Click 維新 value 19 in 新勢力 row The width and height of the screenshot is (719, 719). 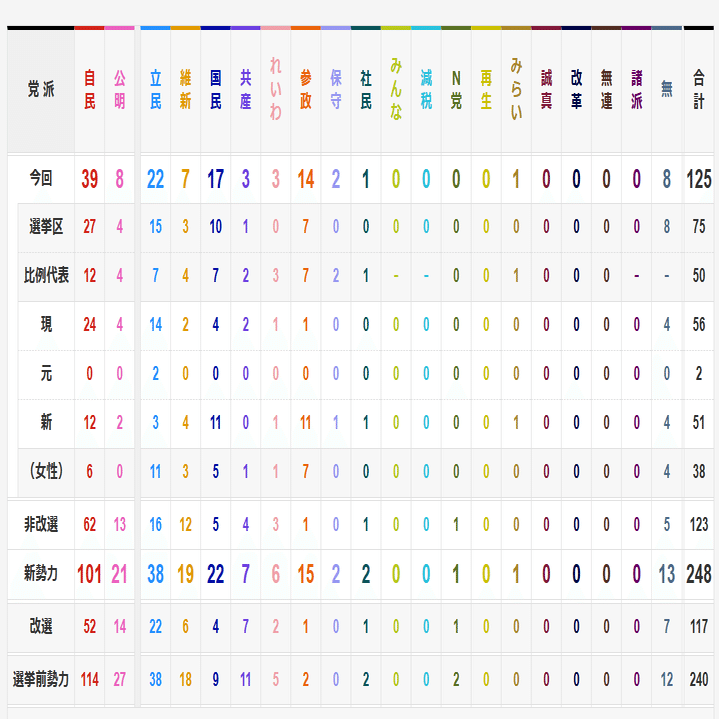(x=185, y=574)
